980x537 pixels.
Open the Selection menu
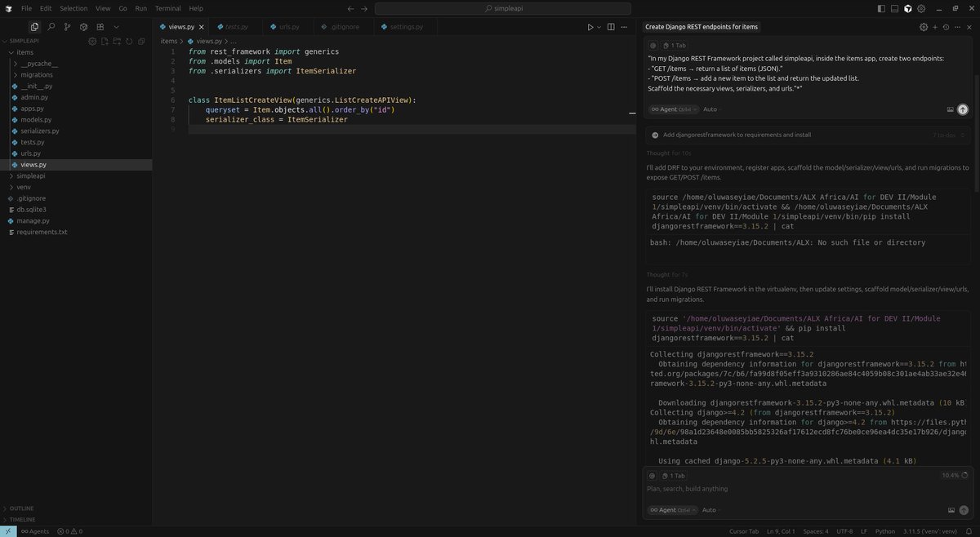tap(73, 8)
